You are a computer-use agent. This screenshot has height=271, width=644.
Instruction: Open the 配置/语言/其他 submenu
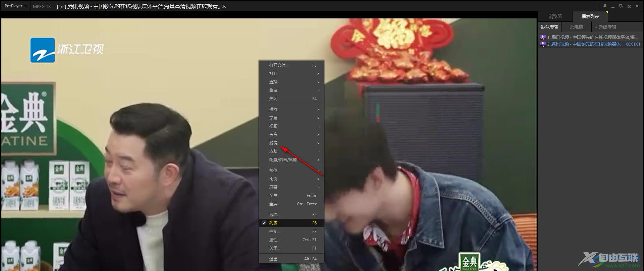(x=291, y=159)
